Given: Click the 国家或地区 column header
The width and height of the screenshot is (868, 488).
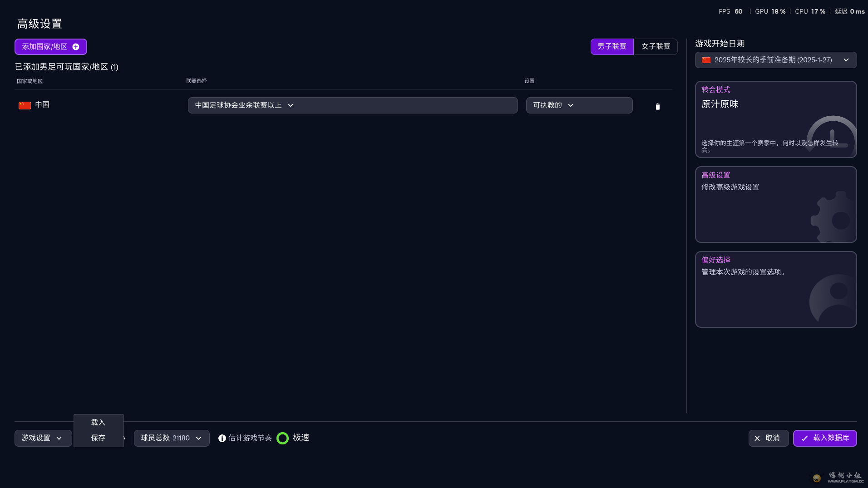Looking at the screenshot, I should click(x=30, y=81).
